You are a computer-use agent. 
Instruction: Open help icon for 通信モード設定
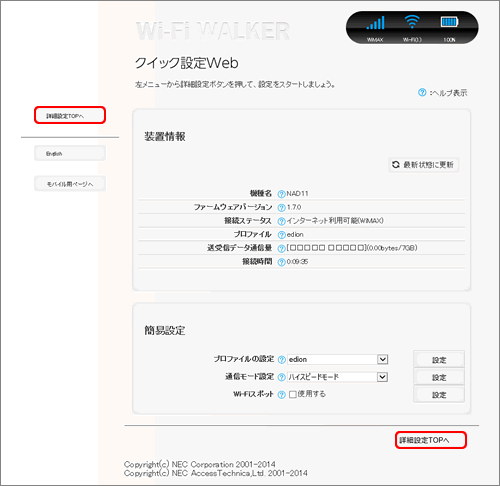[x=282, y=377]
